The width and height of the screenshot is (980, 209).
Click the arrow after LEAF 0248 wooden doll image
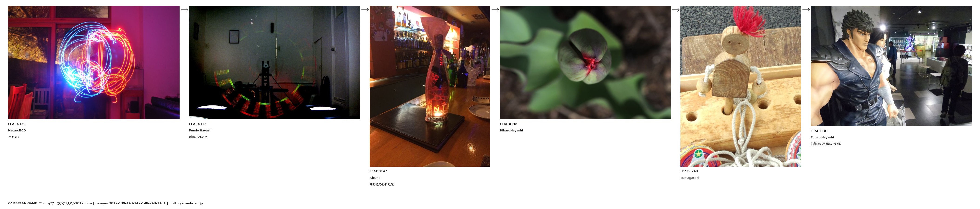click(806, 10)
